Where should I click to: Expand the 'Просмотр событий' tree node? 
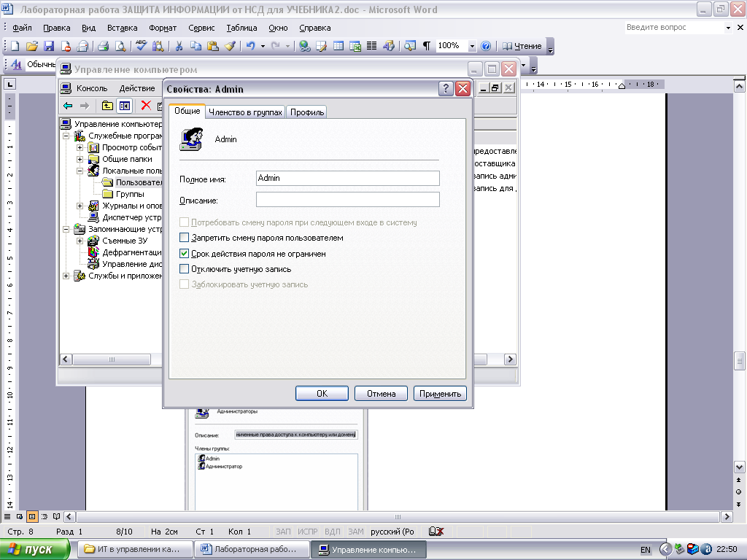click(80, 147)
